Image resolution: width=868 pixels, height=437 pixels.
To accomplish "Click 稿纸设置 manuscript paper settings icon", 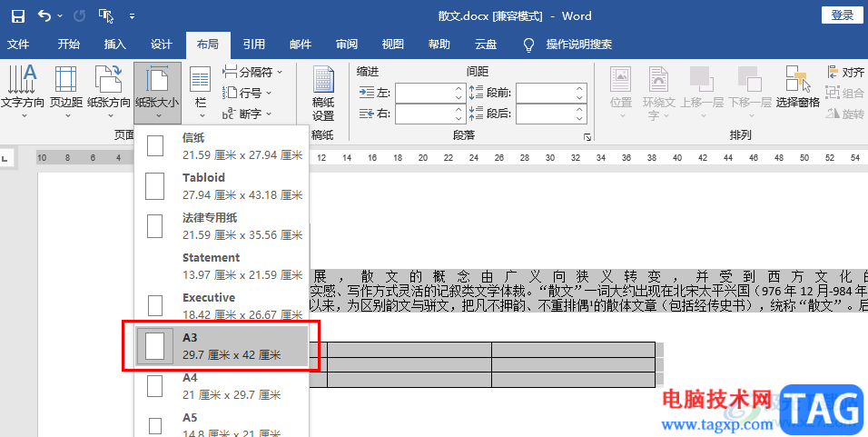I will pos(323,93).
